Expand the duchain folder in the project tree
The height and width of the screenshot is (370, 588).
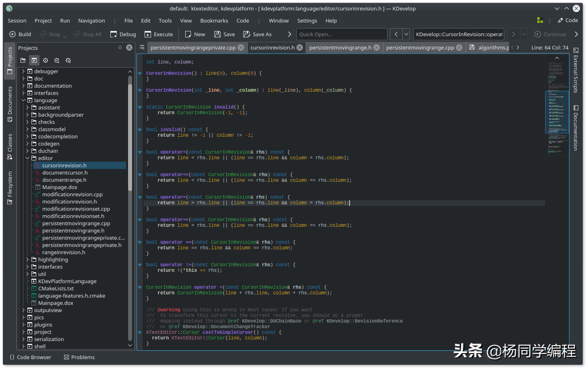[x=27, y=151]
